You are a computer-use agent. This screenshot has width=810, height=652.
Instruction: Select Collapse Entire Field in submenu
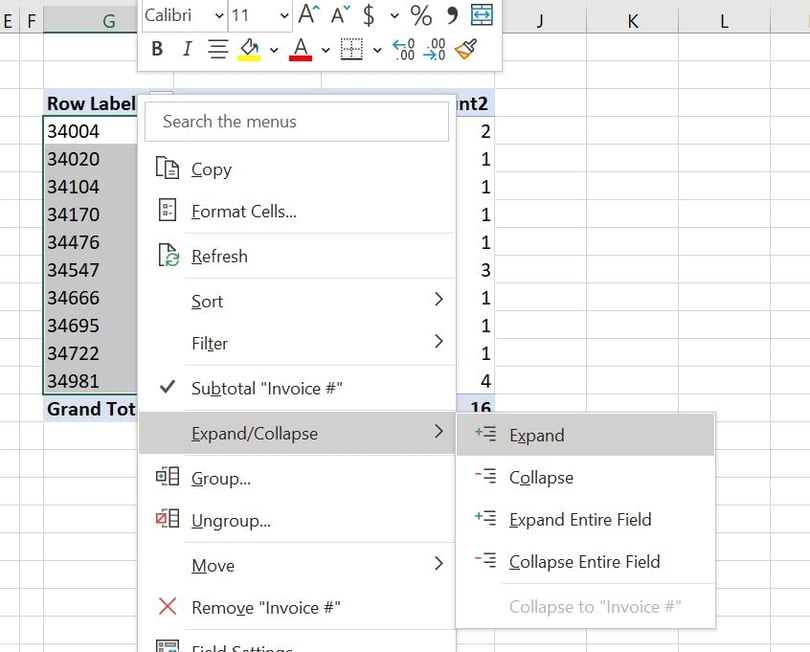584,562
